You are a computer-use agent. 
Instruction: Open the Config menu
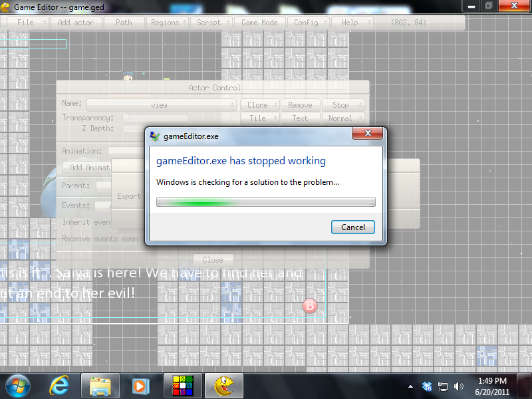point(308,23)
